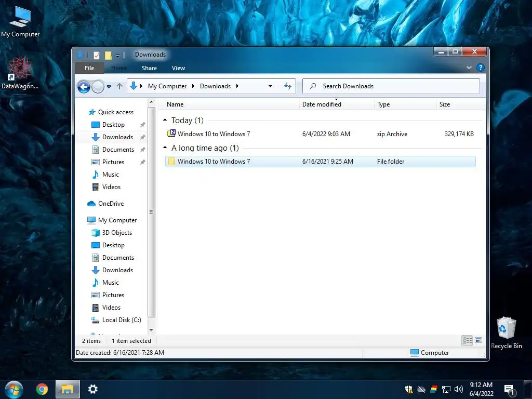This screenshot has width=532, height=399.
Task: Go back with the Back arrow button
Action: point(84,87)
